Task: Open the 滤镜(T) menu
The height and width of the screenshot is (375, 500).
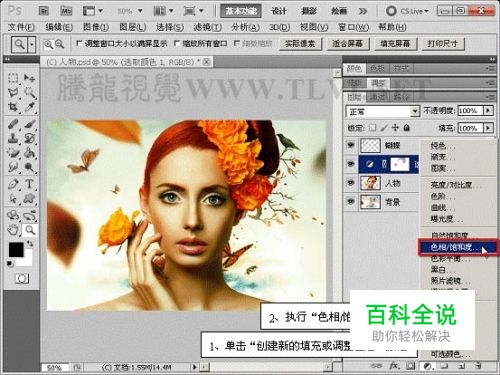Action: pos(207,27)
